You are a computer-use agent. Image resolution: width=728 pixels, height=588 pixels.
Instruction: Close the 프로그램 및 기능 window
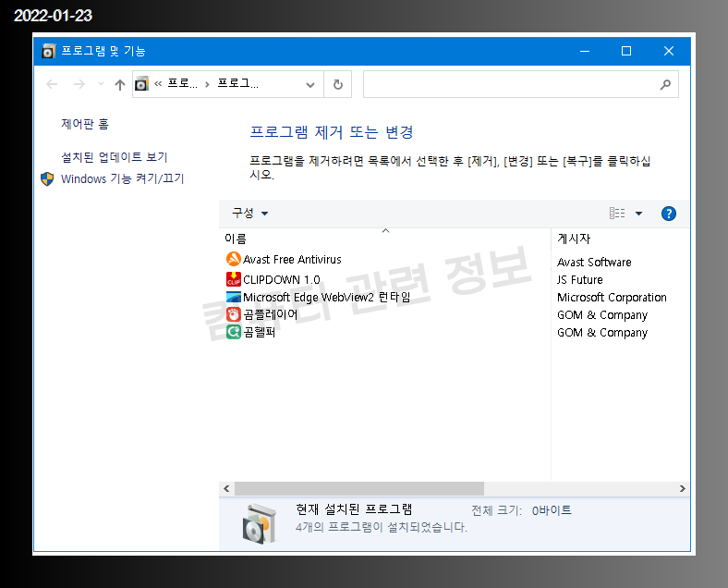click(x=669, y=51)
